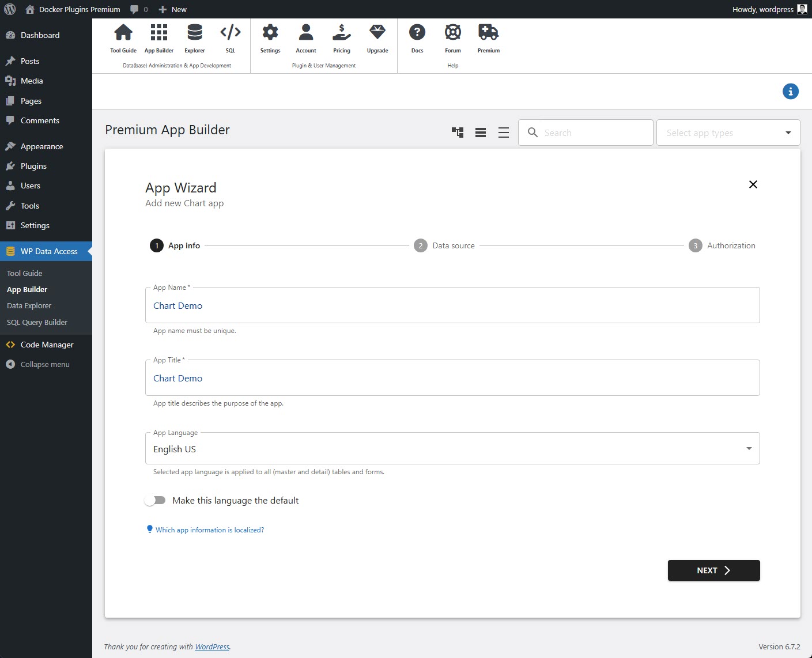Switch to thick-lines list view icon
The height and width of the screenshot is (658, 812).
point(481,133)
